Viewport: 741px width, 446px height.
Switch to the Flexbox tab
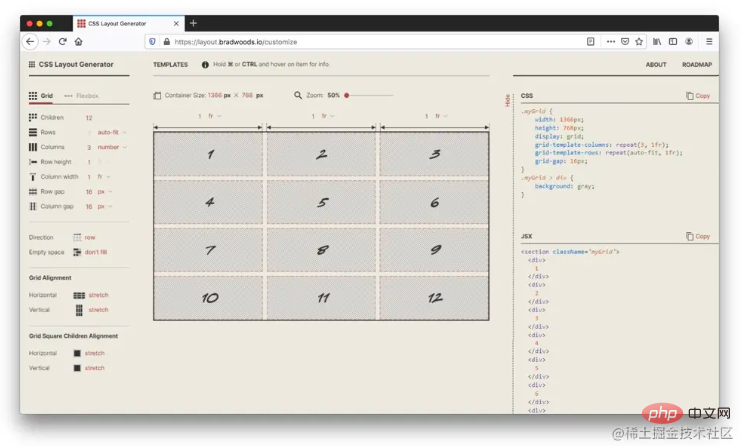(x=81, y=95)
